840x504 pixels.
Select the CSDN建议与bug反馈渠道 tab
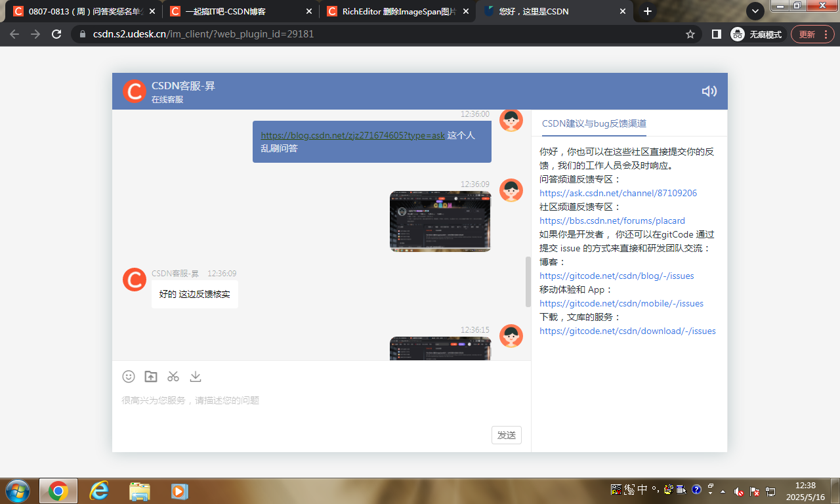(594, 123)
